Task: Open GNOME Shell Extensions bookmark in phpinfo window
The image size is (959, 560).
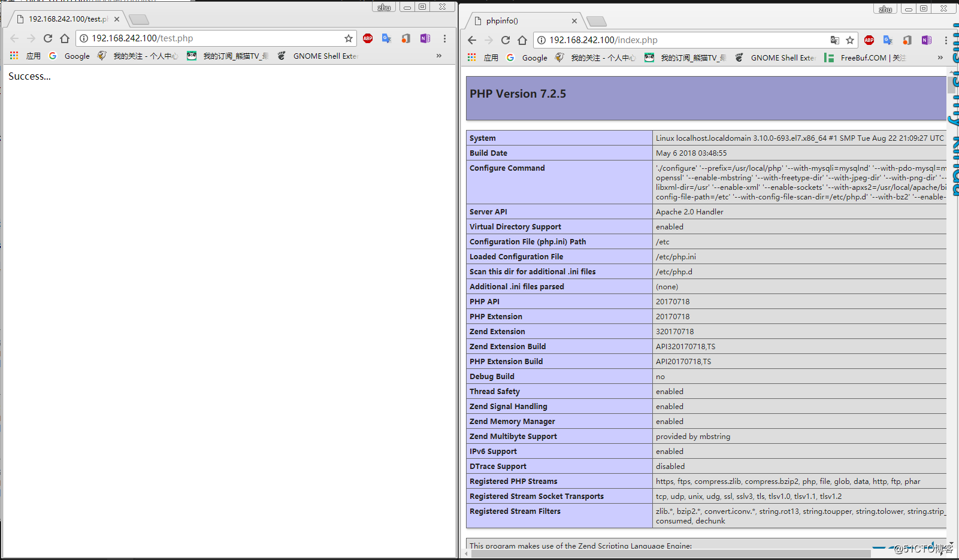Action: [775, 57]
